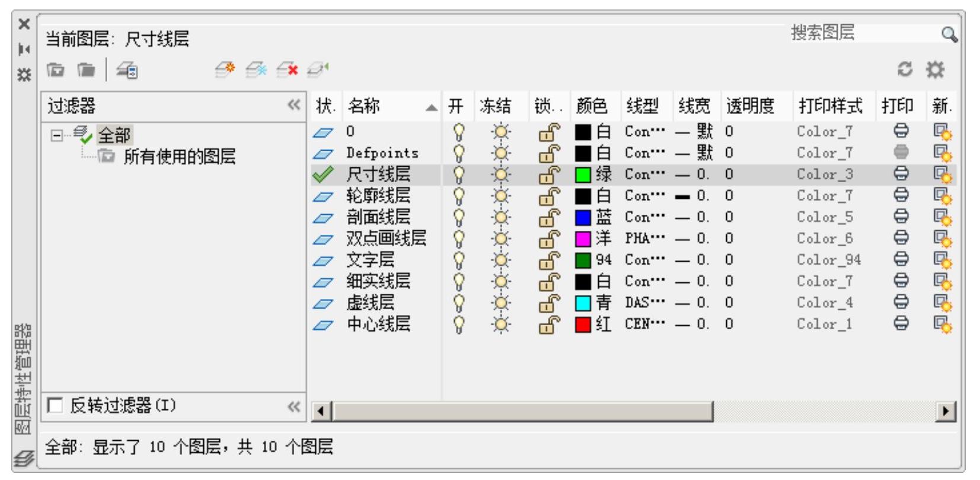
Task: Open layer settings gear icon
Action: 935,69
